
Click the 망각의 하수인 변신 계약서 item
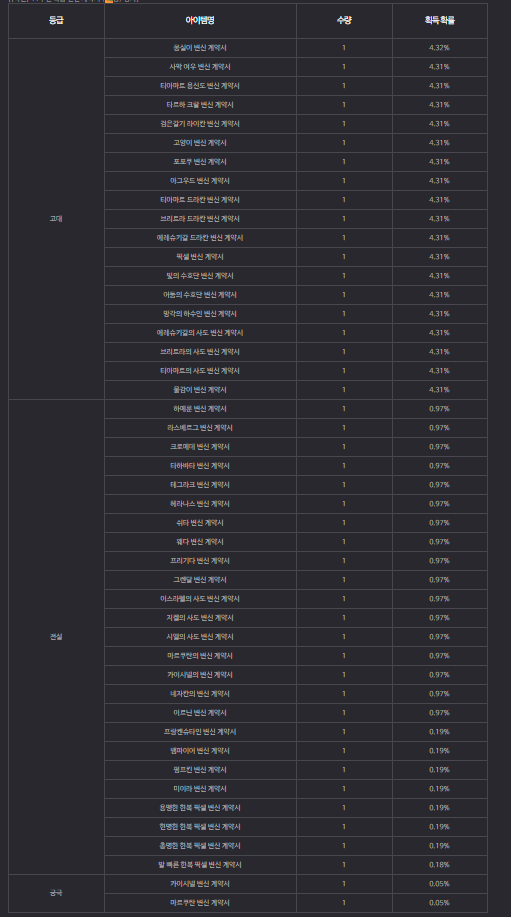point(200,314)
